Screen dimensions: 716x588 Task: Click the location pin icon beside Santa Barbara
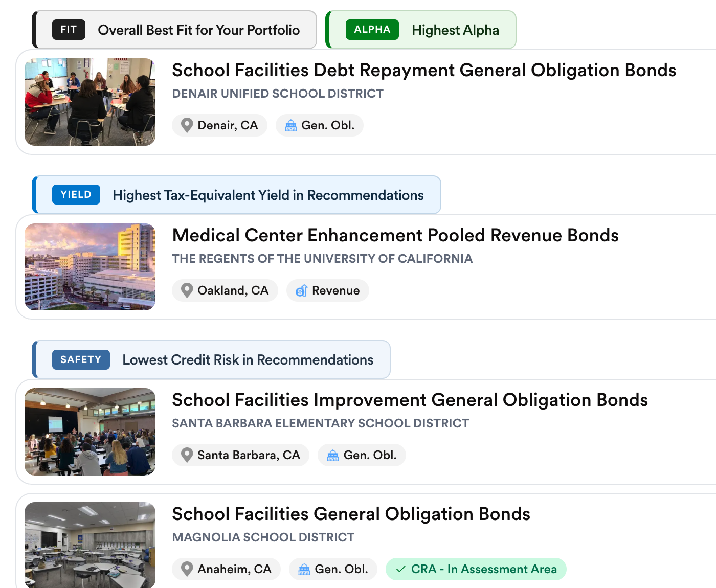pyautogui.click(x=187, y=455)
